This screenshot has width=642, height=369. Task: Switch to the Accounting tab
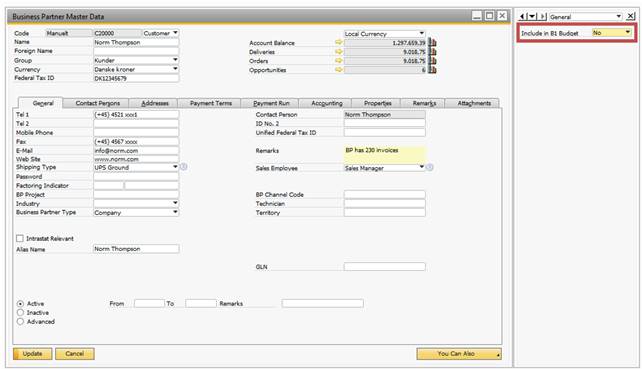(x=326, y=103)
